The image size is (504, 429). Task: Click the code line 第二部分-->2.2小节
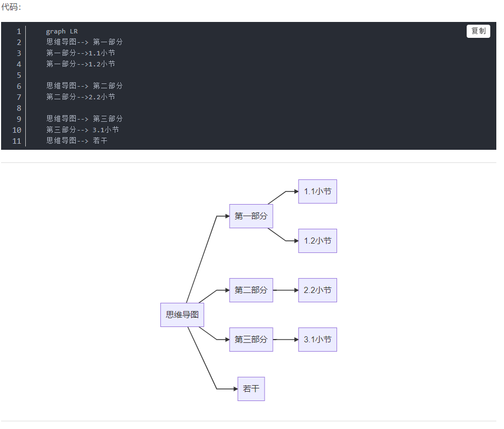click(x=80, y=97)
